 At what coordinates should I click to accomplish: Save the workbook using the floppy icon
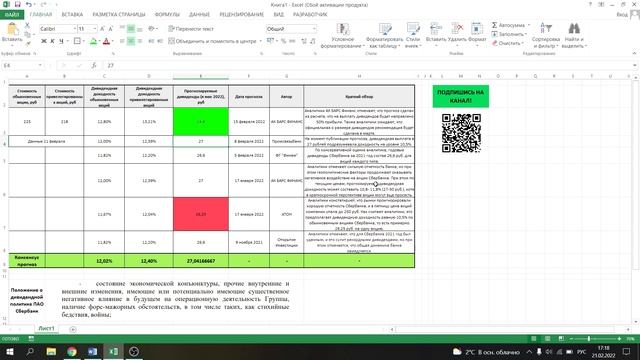pyautogui.click(x=17, y=4)
